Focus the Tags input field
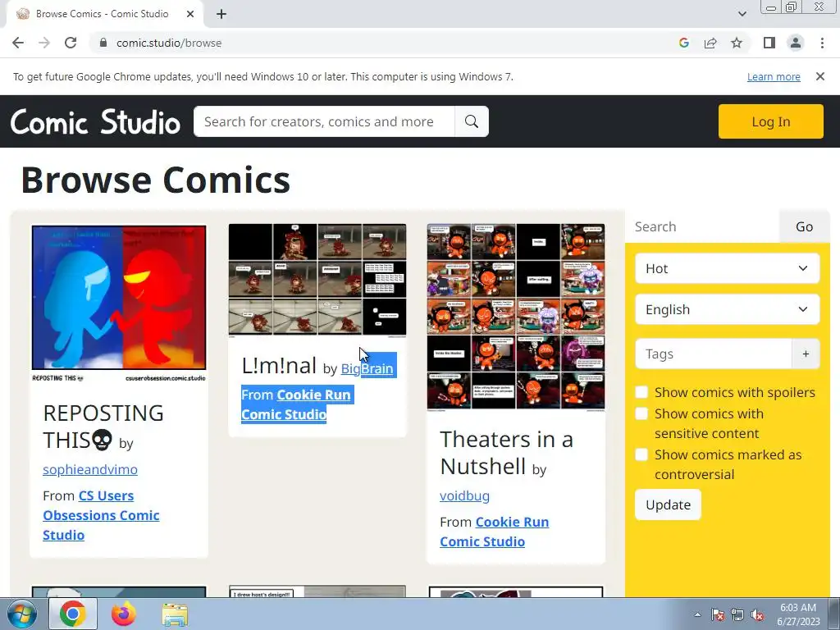This screenshot has height=630, width=840. tap(714, 354)
